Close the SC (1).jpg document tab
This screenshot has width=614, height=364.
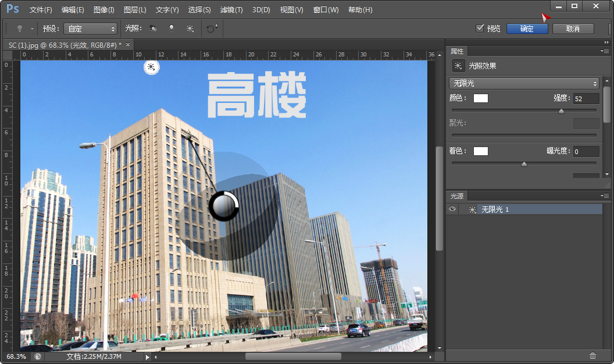tap(128, 45)
